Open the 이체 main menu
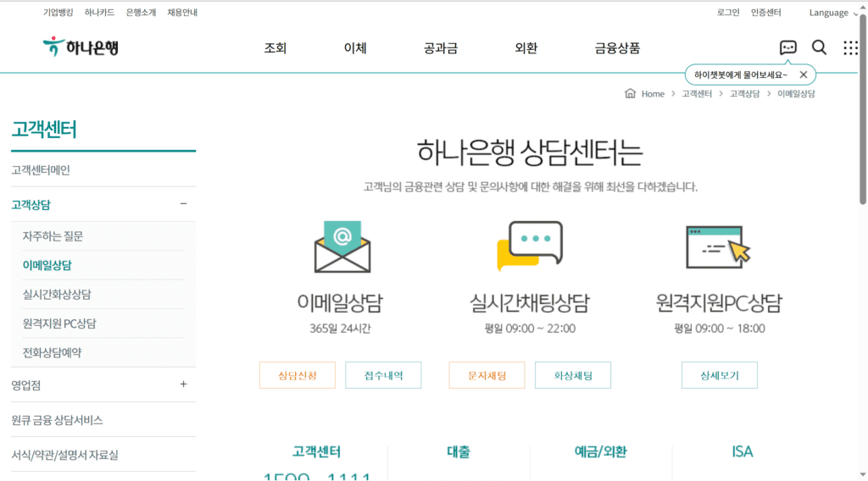 click(x=355, y=48)
